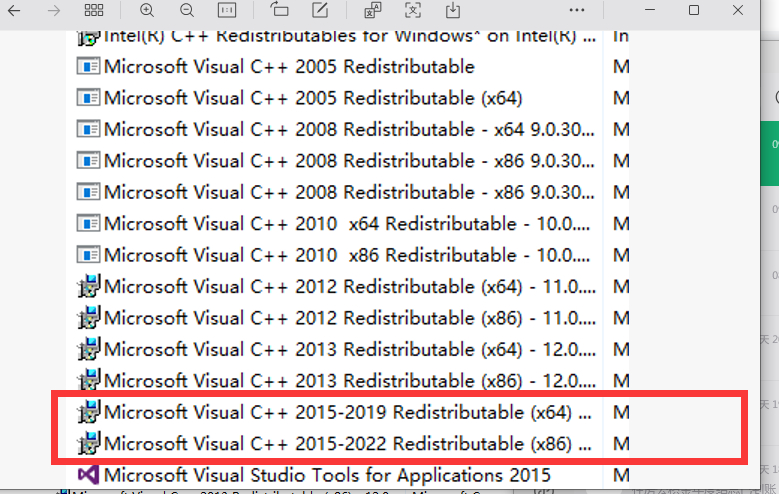Image resolution: width=779 pixels, height=494 pixels.
Task: Click the extract text icon
Action: tap(413, 10)
